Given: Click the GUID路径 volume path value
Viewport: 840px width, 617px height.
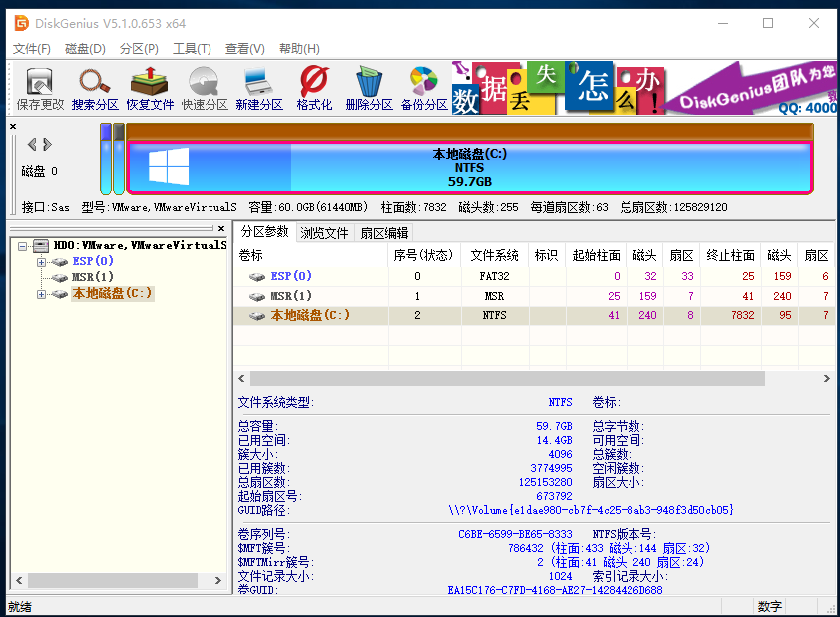Looking at the screenshot, I should 591,510.
